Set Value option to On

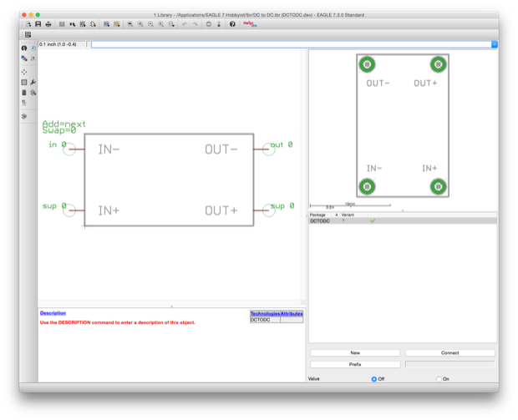click(x=439, y=379)
